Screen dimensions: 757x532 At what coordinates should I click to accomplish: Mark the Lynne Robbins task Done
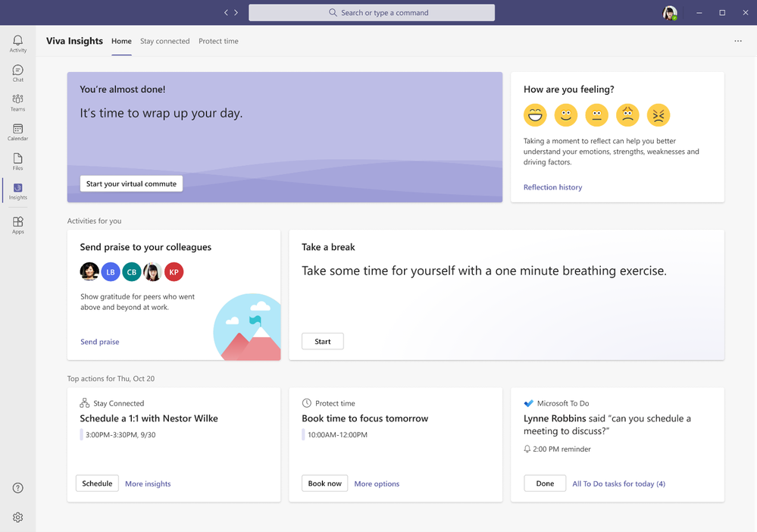point(545,483)
